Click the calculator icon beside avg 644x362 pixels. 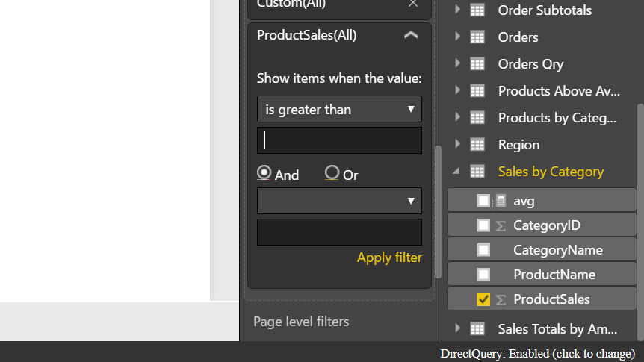pos(501,201)
